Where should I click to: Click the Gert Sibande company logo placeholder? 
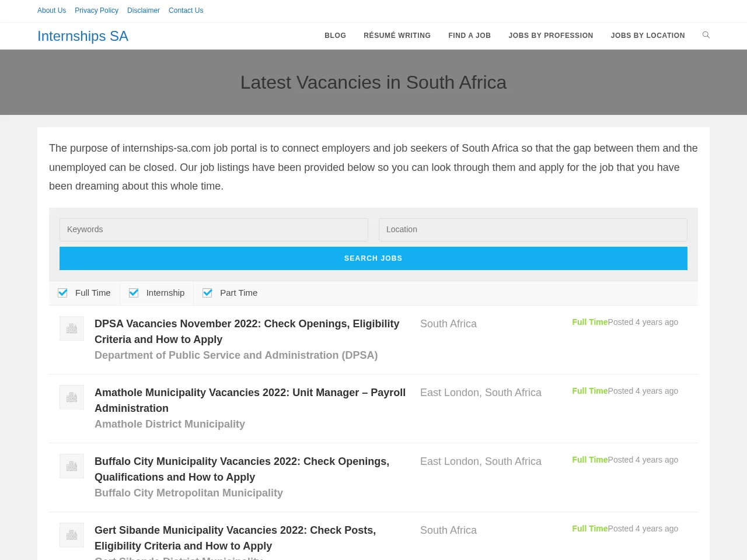coord(72,535)
